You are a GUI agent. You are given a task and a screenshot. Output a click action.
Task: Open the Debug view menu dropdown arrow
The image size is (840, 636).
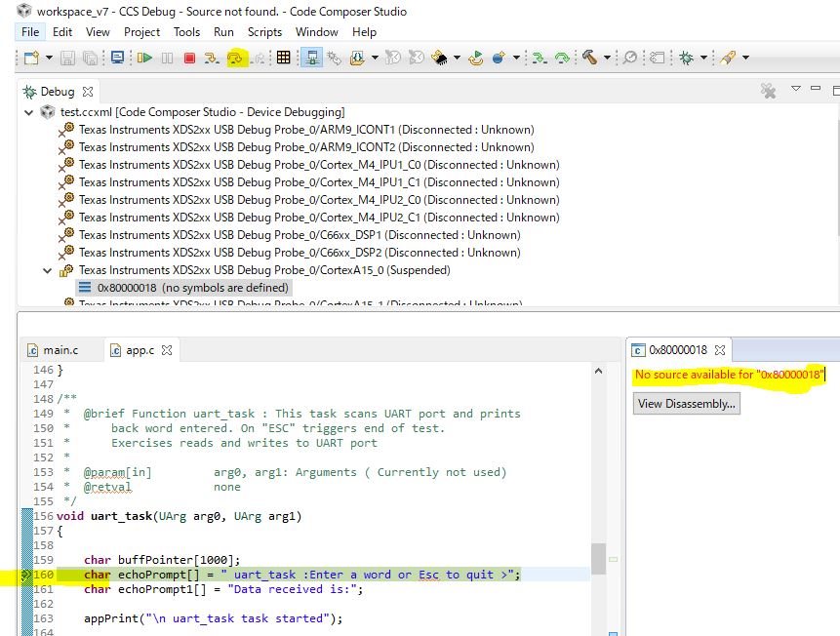click(795, 89)
